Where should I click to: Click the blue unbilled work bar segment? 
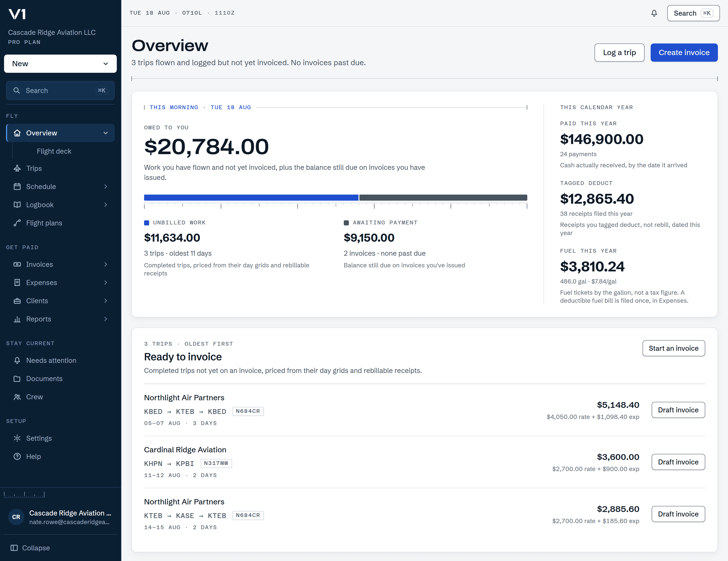pos(251,198)
